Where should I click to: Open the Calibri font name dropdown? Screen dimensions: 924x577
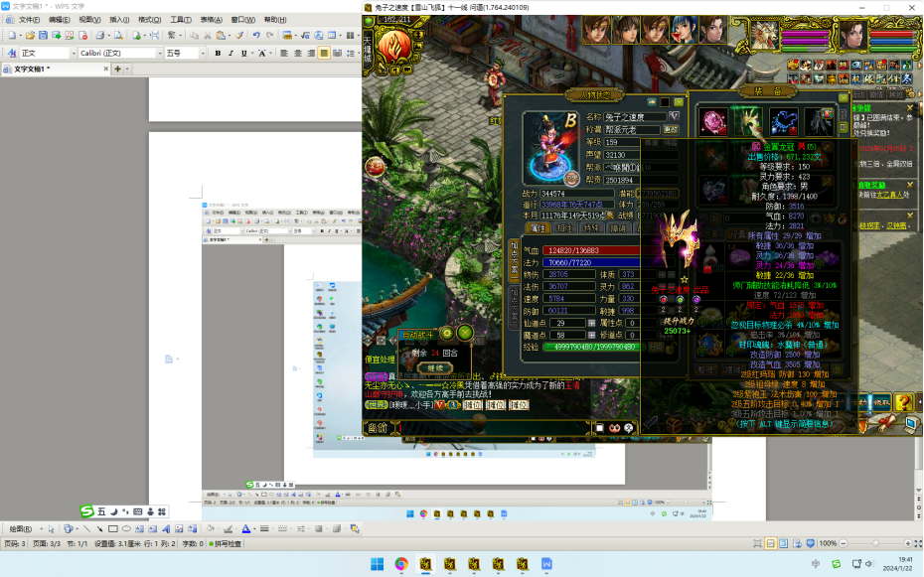tap(160, 53)
